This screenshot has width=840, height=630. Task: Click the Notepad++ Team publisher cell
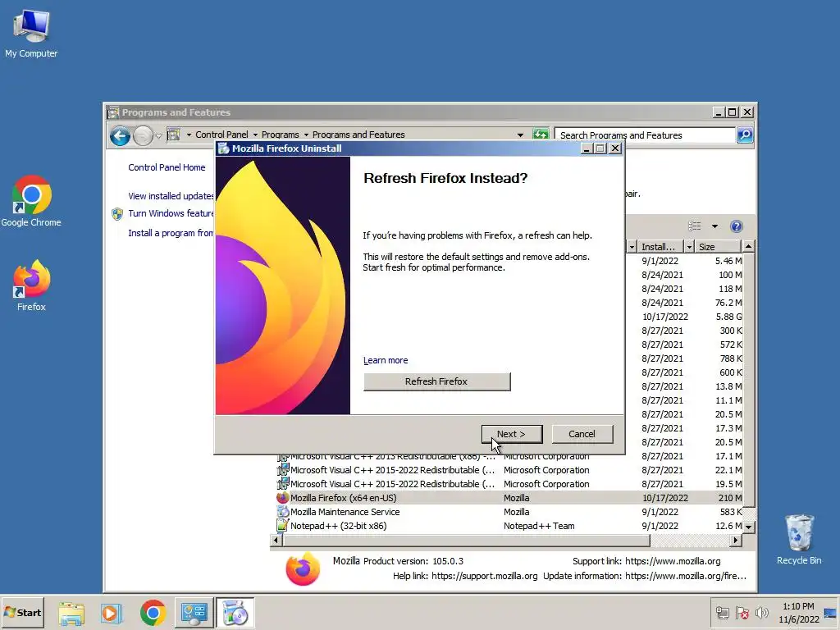tap(538, 526)
